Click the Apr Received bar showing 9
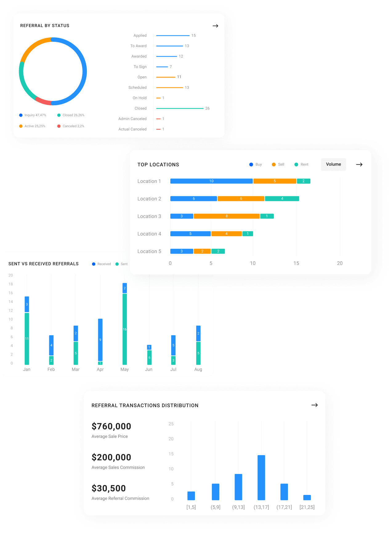The height and width of the screenshot is (534, 392). click(x=100, y=340)
